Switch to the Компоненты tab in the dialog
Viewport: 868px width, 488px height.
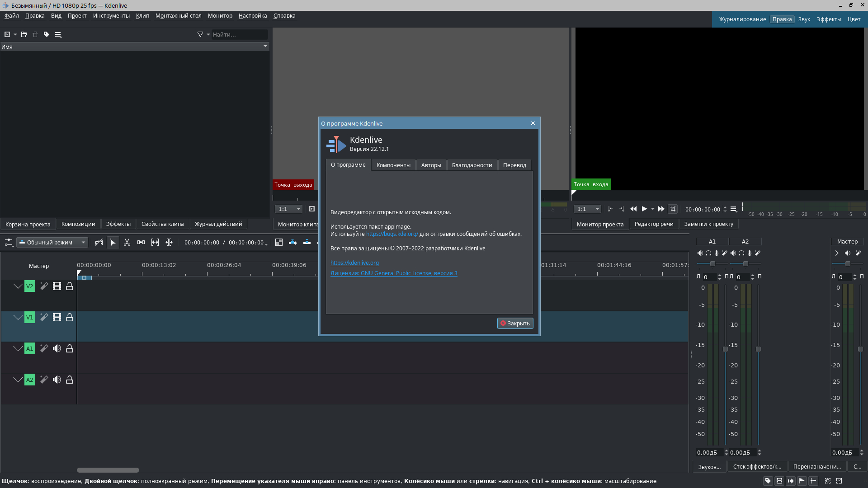(x=393, y=165)
